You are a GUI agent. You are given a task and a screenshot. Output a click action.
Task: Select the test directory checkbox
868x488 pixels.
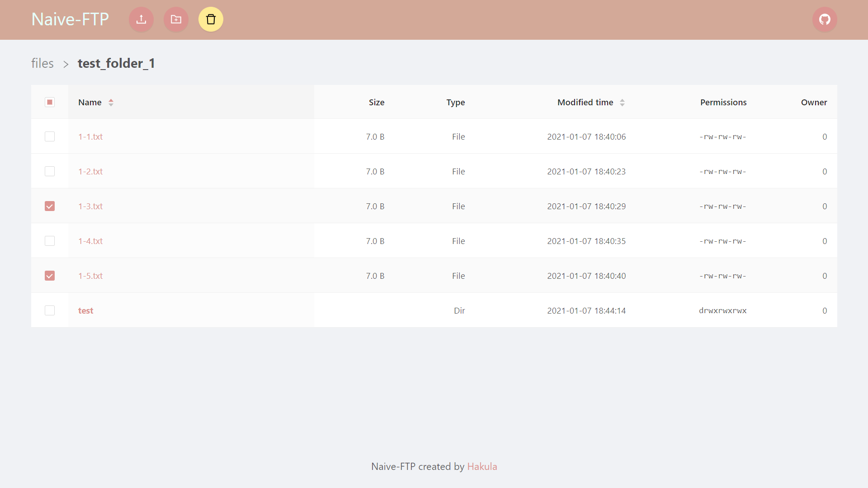click(x=50, y=310)
